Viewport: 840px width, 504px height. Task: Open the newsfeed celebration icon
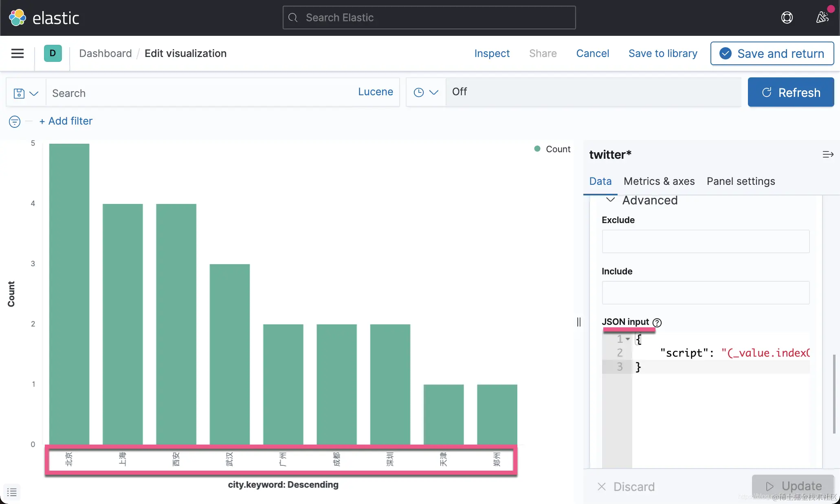pos(822,18)
